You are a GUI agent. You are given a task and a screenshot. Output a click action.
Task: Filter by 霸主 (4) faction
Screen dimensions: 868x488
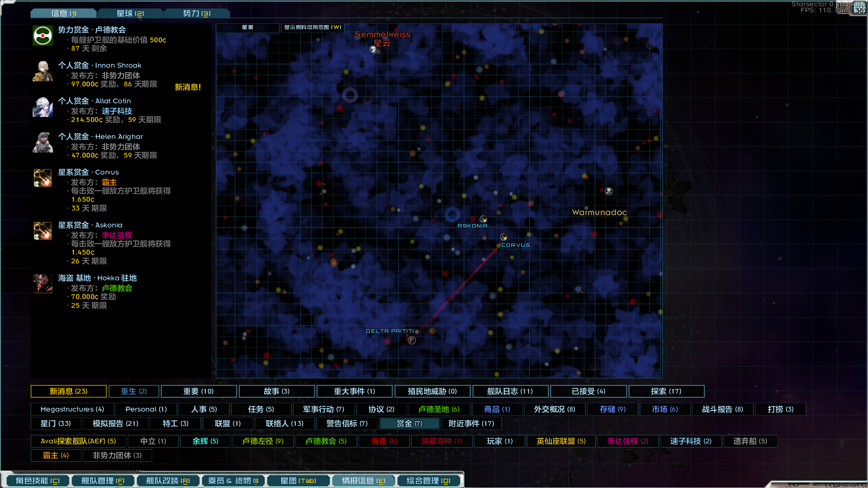(x=56, y=455)
